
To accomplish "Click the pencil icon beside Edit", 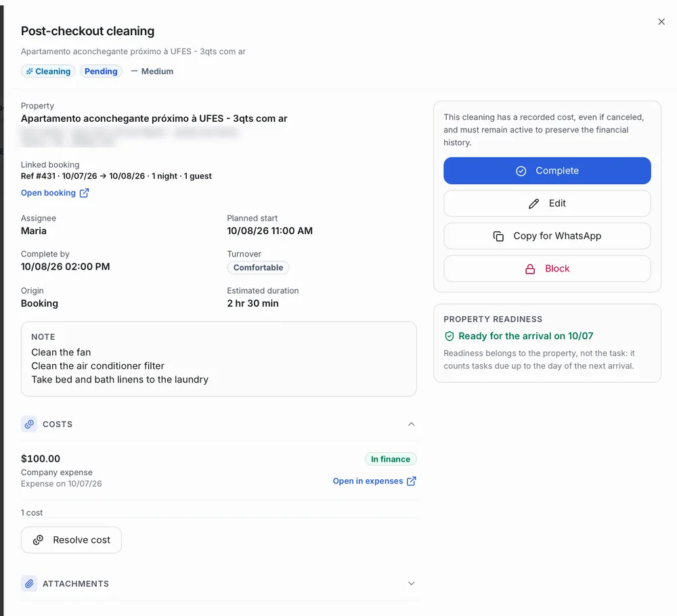I will 533,204.
